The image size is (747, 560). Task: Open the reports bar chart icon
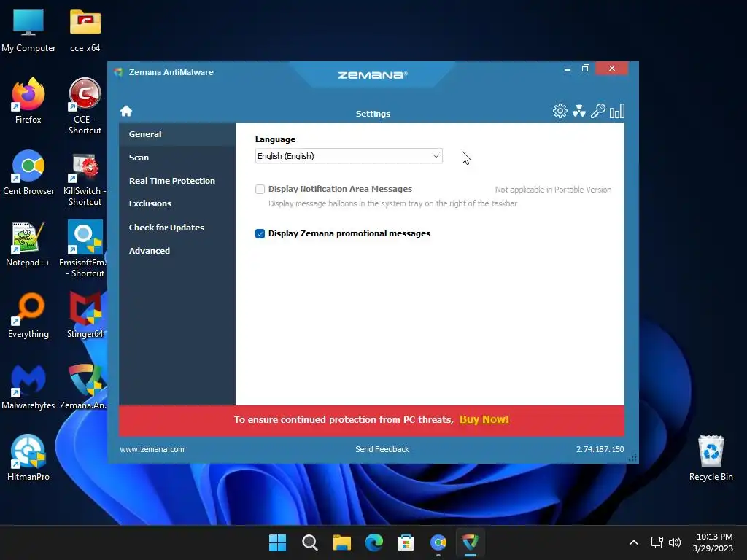617,111
